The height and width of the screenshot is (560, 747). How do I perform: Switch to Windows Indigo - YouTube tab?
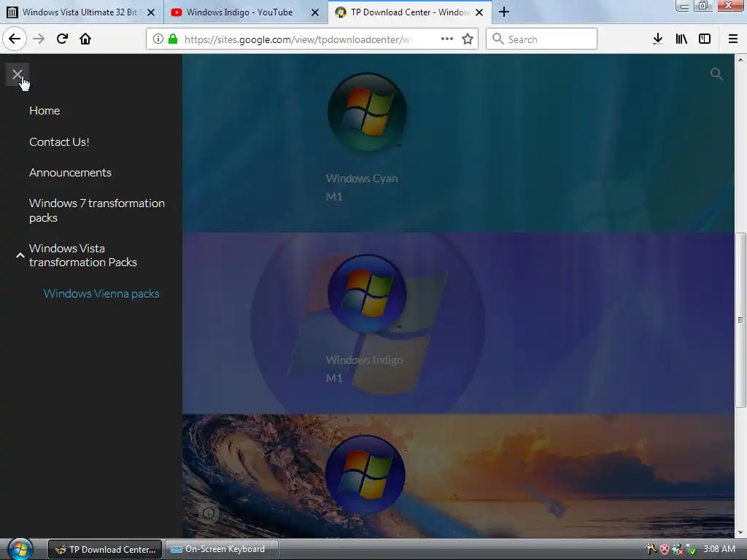[239, 12]
